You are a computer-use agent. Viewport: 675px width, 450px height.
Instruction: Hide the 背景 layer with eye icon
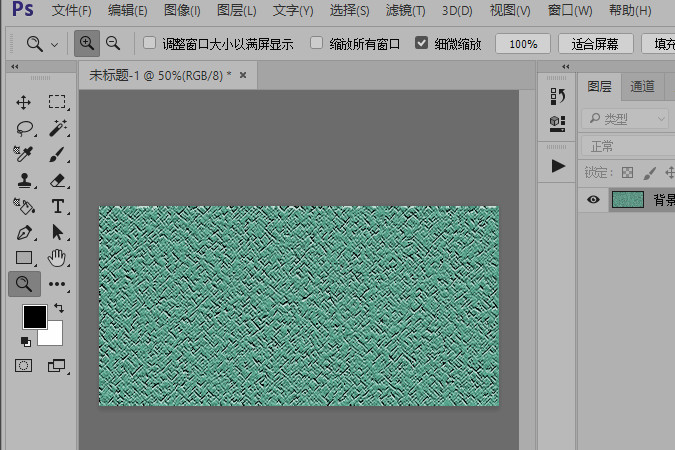coord(593,199)
